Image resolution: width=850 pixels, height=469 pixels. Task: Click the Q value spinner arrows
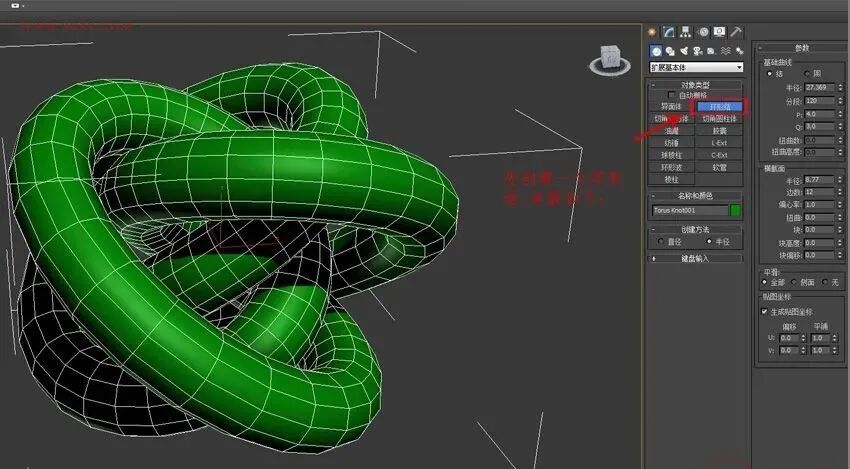840,127
